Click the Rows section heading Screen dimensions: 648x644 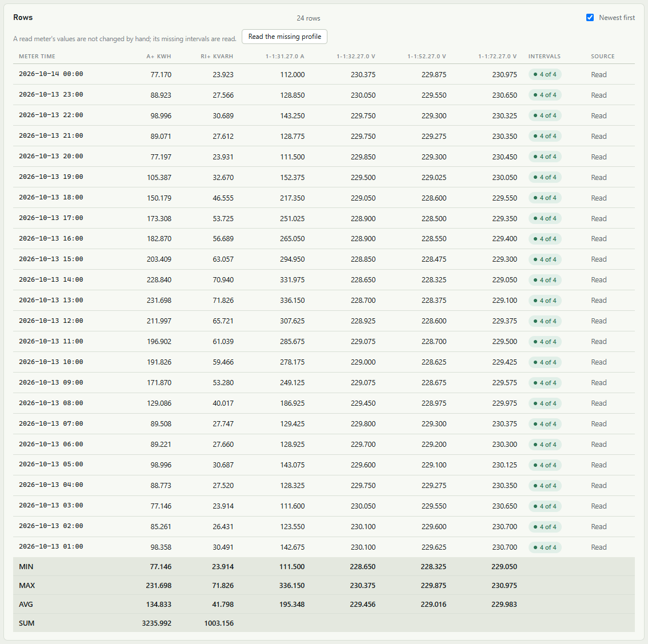(x=23, y=17)
